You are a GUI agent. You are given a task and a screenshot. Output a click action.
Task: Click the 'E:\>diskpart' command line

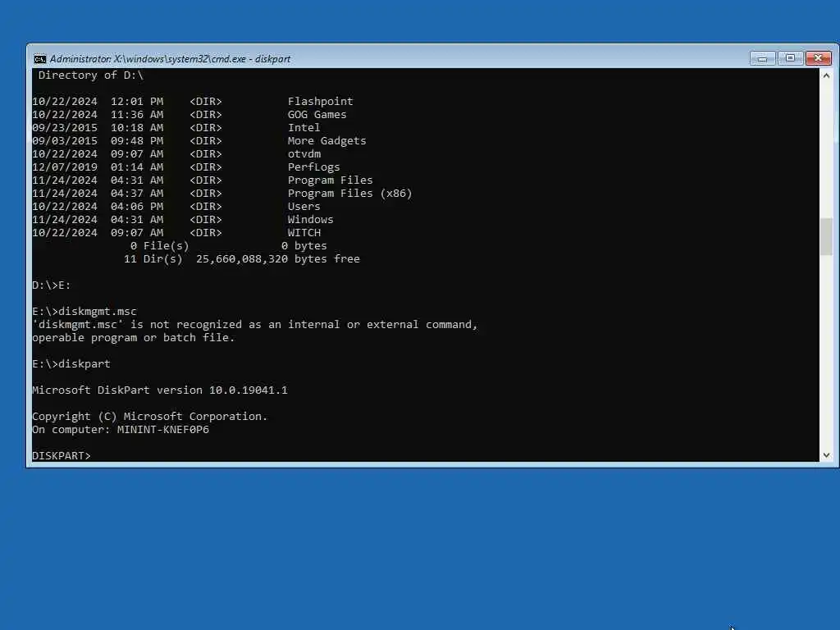[x=71, y=363]
